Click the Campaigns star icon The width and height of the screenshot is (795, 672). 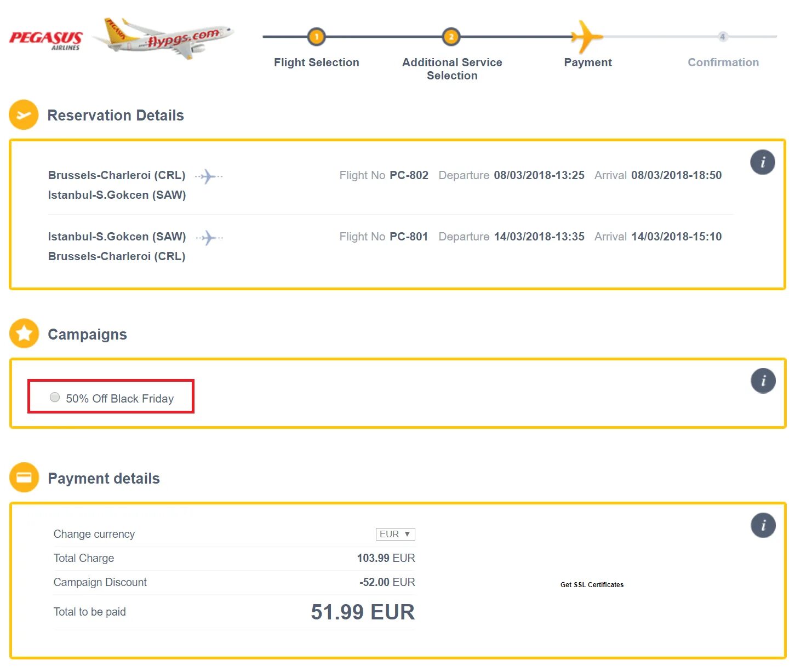point(24,334)
